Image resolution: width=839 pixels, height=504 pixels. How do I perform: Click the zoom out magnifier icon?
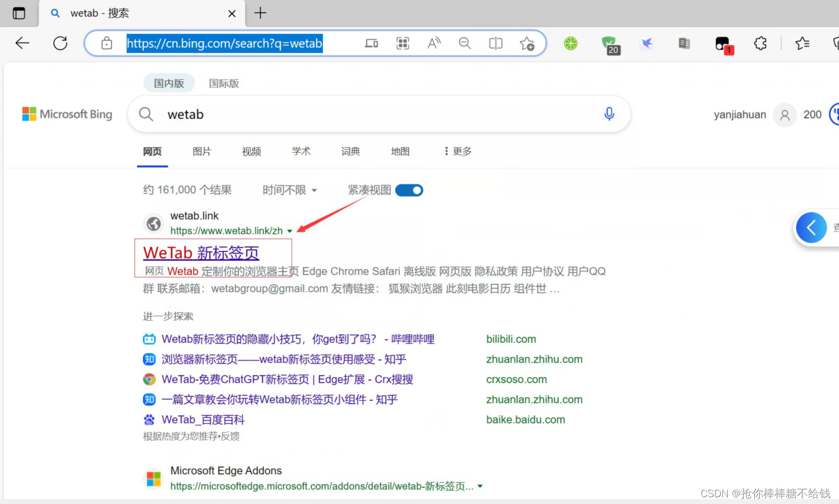[x=465, y=43]
